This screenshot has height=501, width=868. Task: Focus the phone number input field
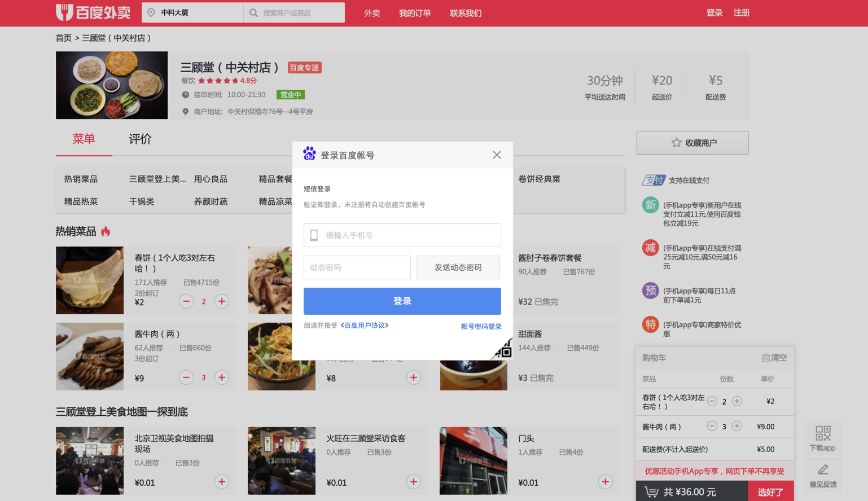402,235
